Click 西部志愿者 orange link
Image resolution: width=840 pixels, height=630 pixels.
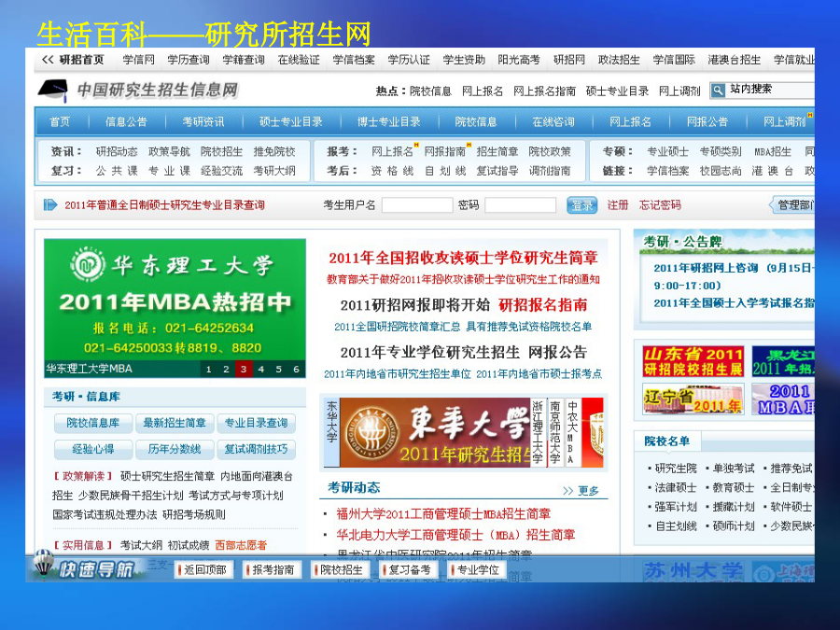click(241, 545)
